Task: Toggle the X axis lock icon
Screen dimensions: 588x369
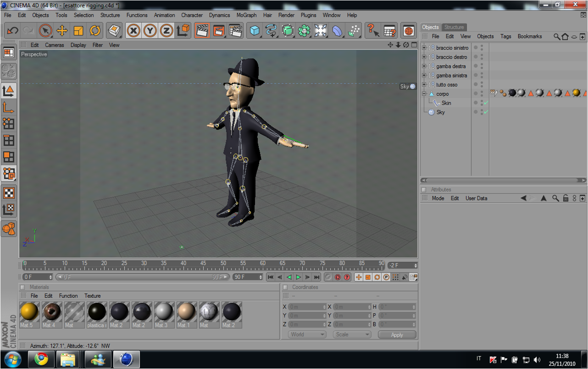Action: point(133,31)
